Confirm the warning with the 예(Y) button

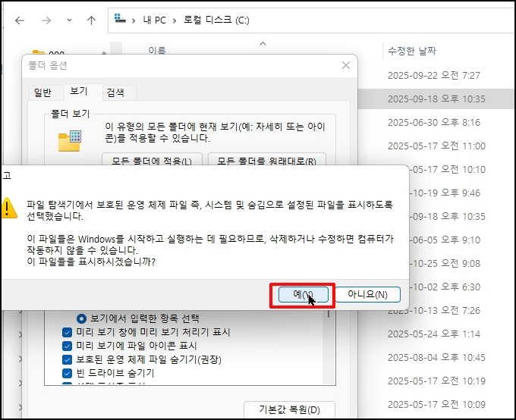[x=303, y=294]
